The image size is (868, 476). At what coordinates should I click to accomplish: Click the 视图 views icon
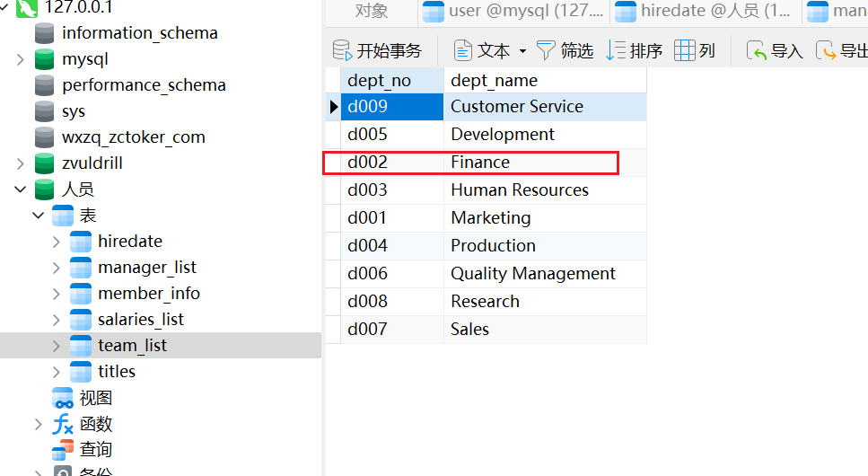[x=63, y=398]
